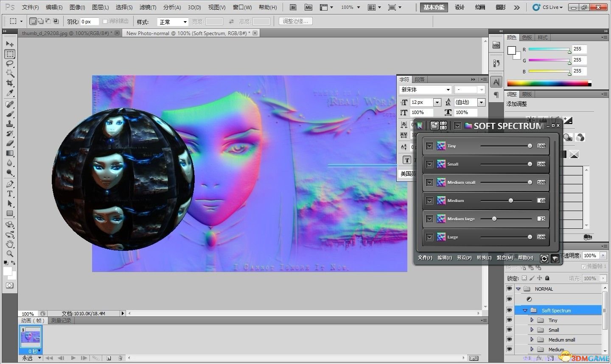
Task: Select the Gradient tool
Action: (10, 153)
